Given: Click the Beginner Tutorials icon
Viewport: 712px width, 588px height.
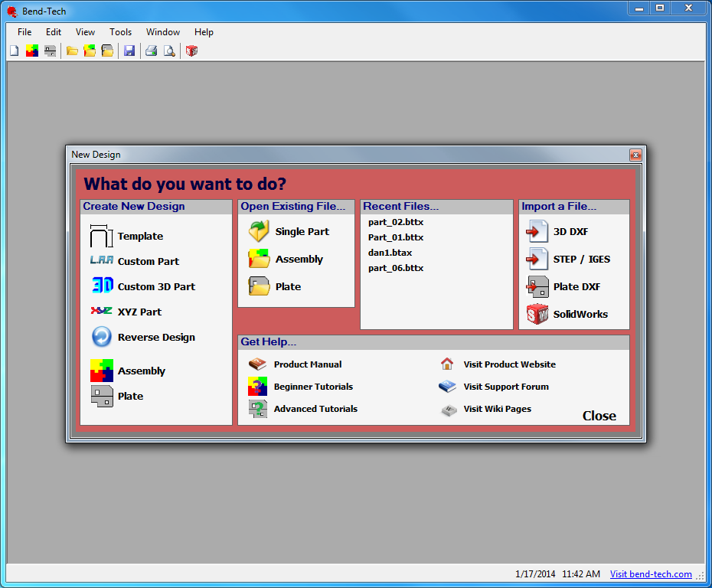Looking at the screenshot, I should coord(257,387).
